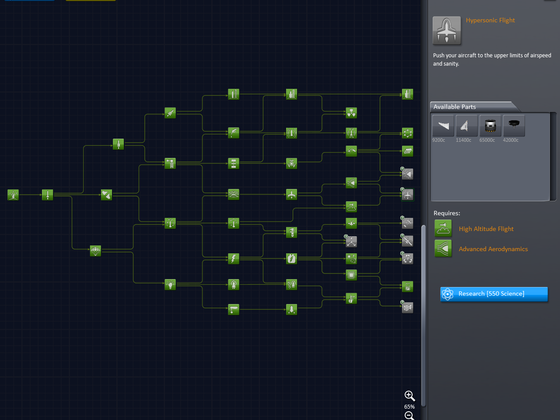Select the Large Electrics square-icon node
This screenshot has height=420, width=560.
(x=351, y=275)
